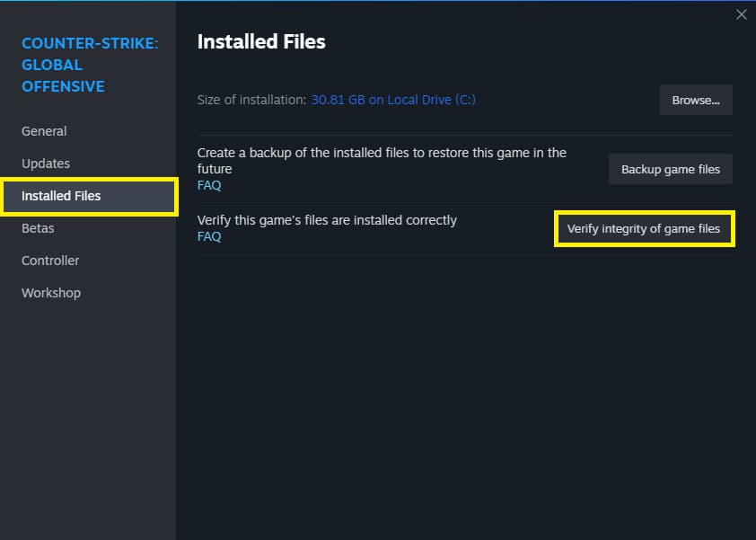Click the 30.81 GB on Local Drive link
756x540 pixels.
click(x=393, y=100)
